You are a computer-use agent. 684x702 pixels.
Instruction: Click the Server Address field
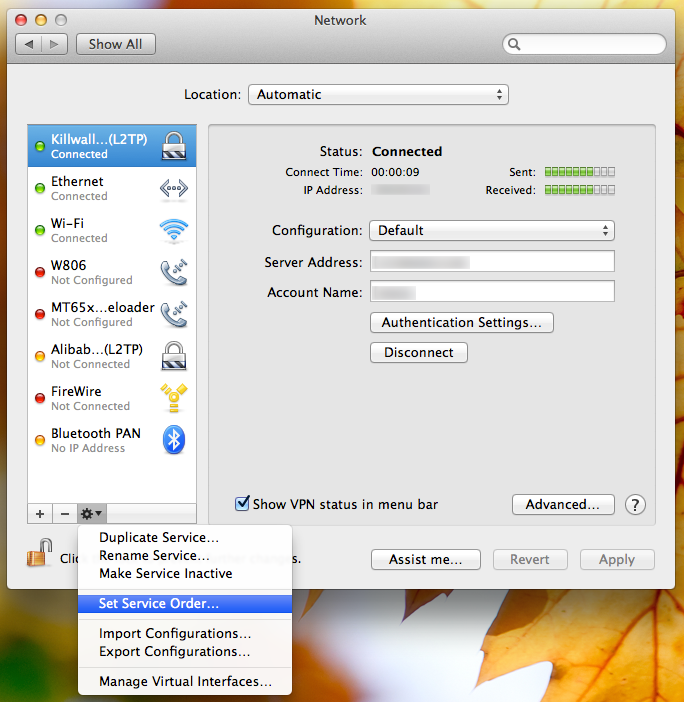click(x=491, y=262)
